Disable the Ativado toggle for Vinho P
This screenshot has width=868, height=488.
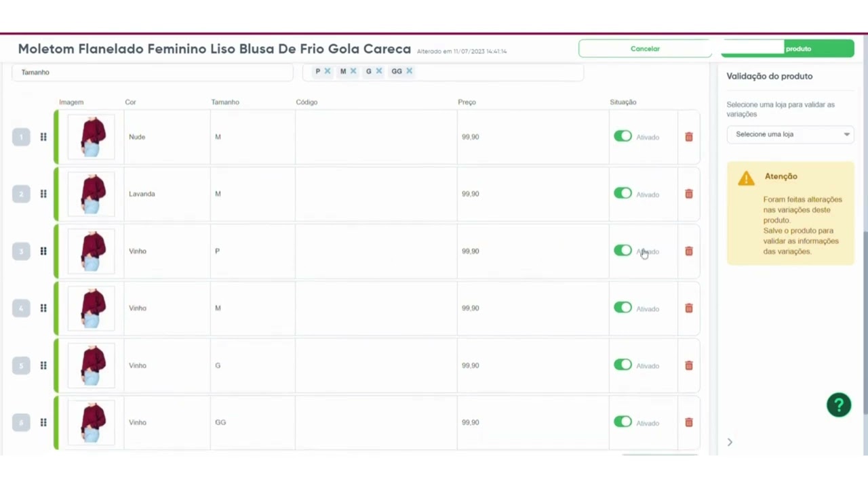[623, 251]
